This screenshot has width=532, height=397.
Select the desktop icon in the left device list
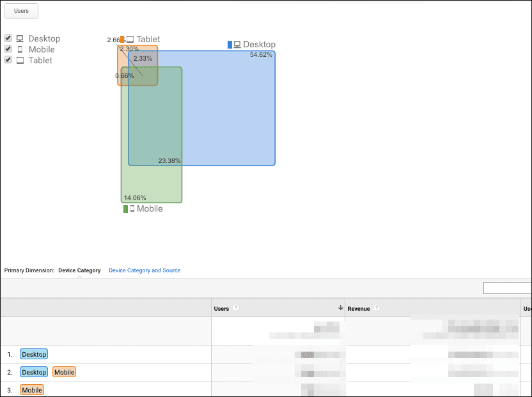click(20, 38)
